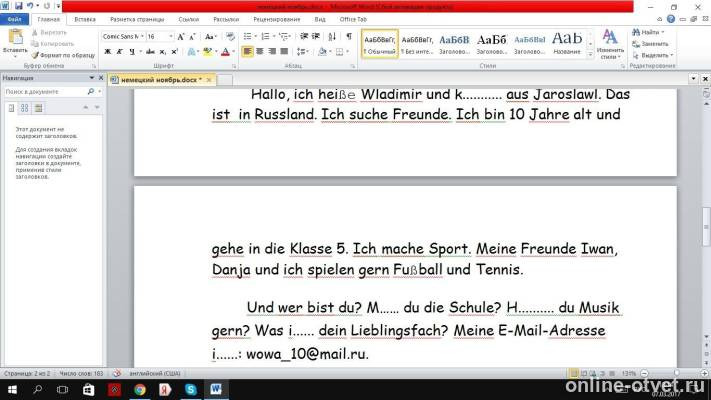This screenshot has width=711, height=400.
Task: Click the Paste (Вставить) clipboard icon
Action: tap(15, 37)
